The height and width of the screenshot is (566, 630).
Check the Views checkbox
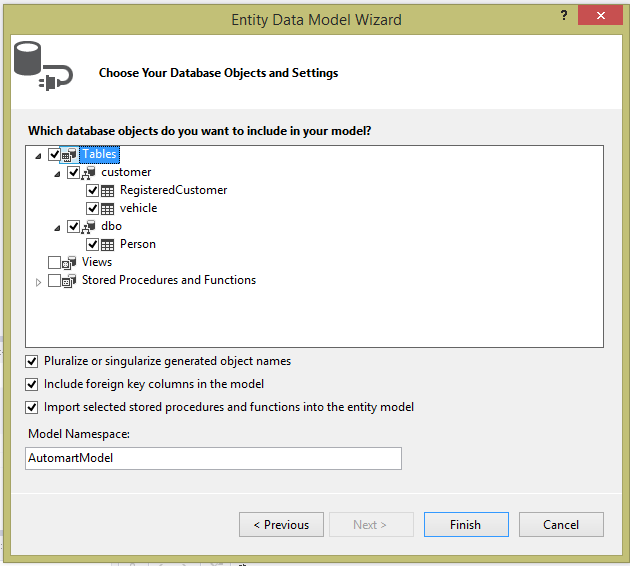(x=54, y=262)
